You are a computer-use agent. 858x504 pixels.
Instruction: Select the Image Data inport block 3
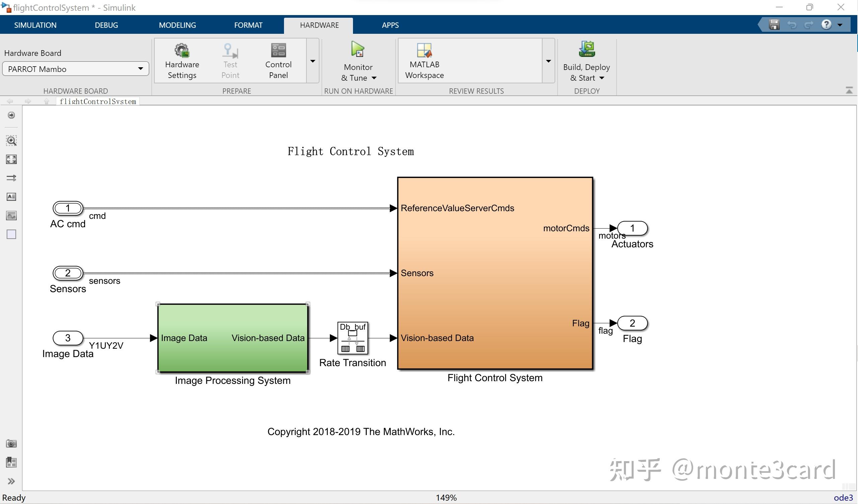68,338
